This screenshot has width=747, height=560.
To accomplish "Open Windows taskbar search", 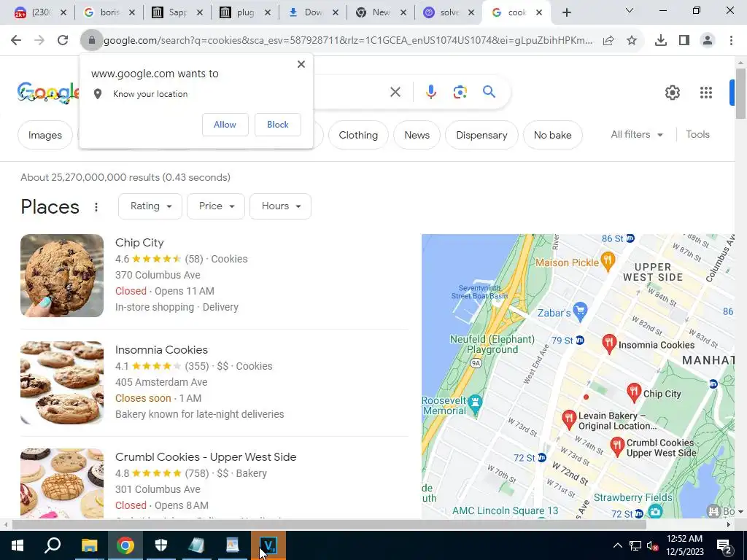I will pyautogui.click(x=53, y=545).
